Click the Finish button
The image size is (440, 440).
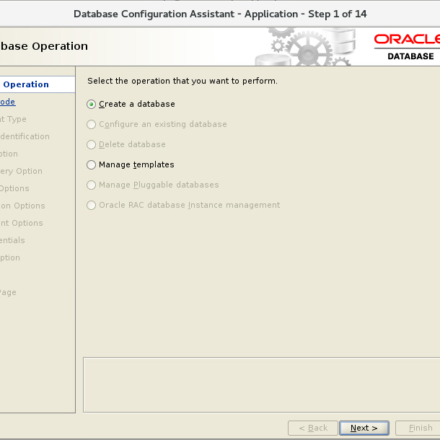pyautogui.click(x=418, y=428)
